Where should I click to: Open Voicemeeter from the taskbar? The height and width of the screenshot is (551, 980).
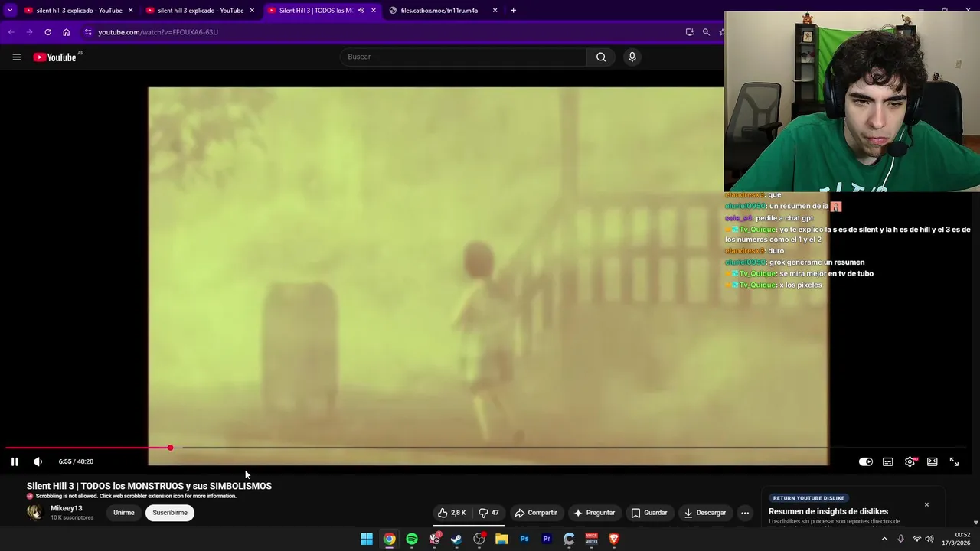[591, 539]
